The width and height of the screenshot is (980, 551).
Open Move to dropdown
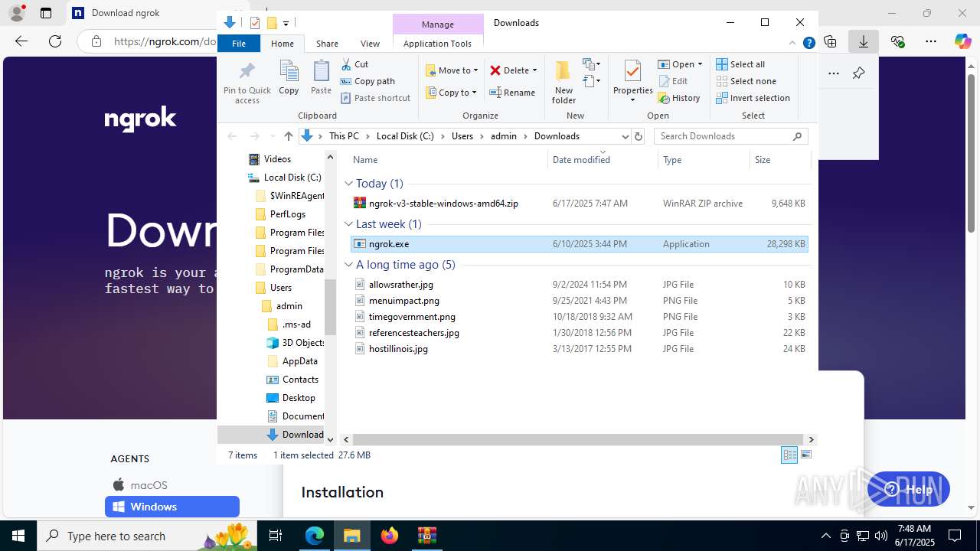pyautogui.click(x=452, y=70)
